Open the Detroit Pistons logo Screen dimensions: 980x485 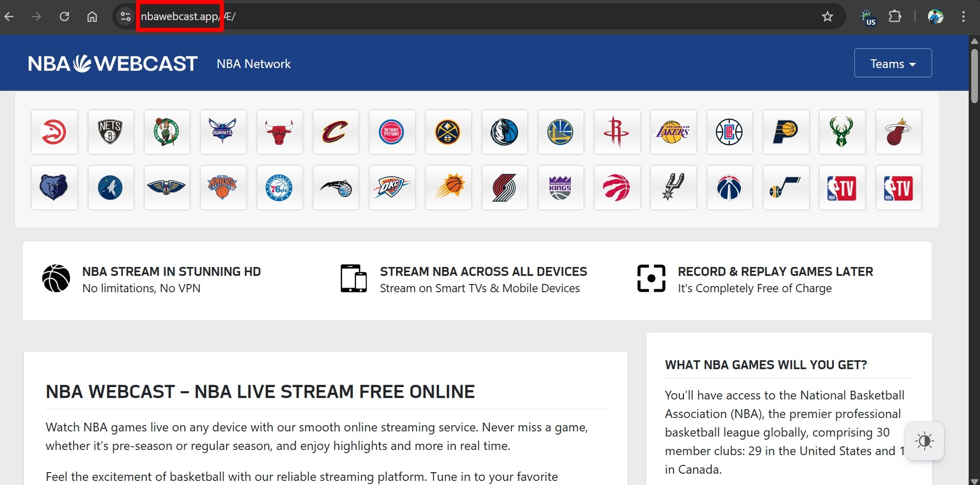click(x=392, y=132)
